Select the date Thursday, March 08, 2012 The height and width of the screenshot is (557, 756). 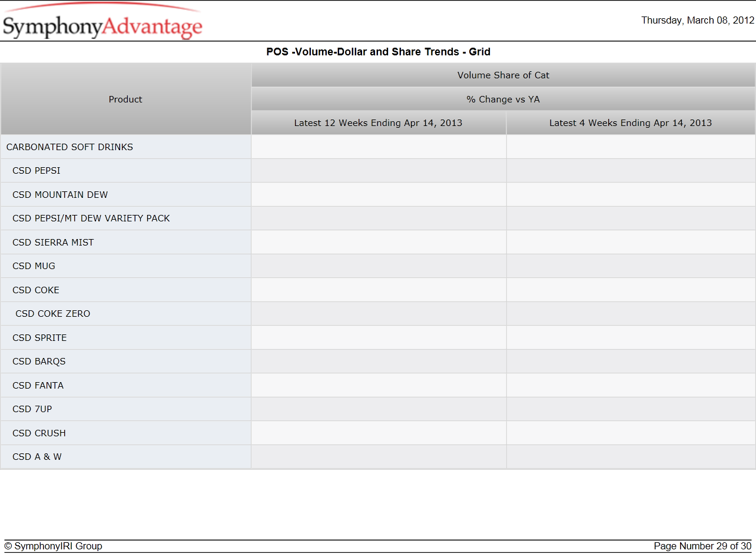coord(698,20)
